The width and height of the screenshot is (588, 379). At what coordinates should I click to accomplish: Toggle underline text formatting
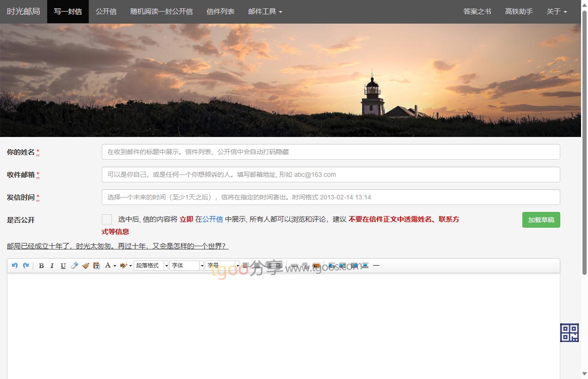pyautogui.click(x=63, y=266)
